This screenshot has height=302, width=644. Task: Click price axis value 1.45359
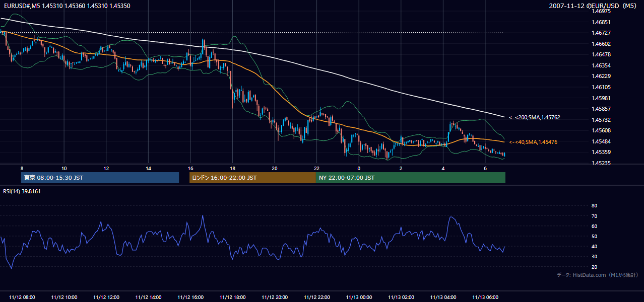tap(602, 152)
